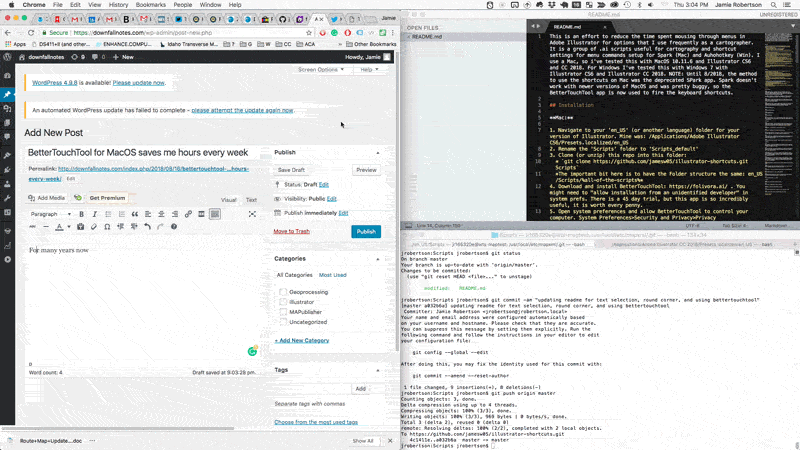
Task: Check the MAPublisher category
Action: pos(283,312)
